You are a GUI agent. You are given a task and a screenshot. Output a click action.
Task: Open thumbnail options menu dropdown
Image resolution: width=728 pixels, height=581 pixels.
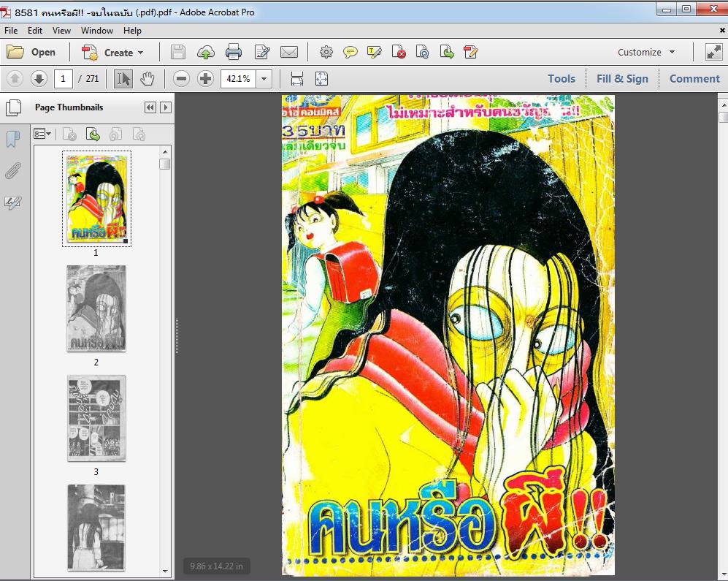point(42,134)
